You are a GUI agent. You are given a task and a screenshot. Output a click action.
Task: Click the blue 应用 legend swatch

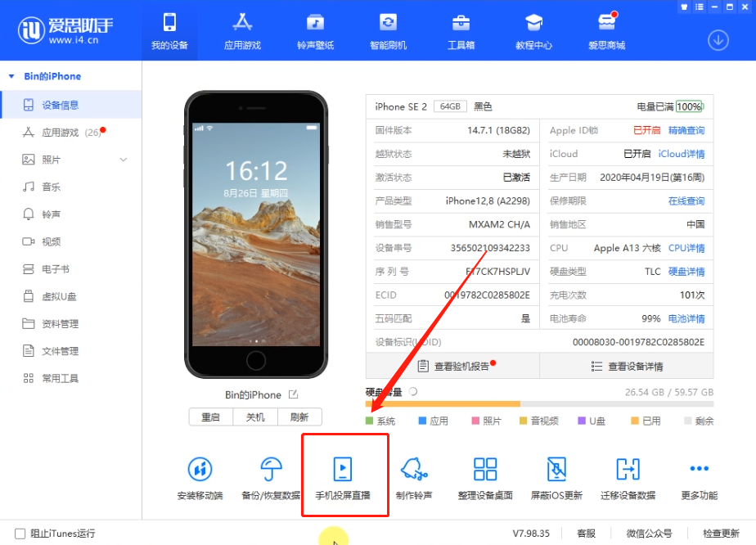point(422,421)
